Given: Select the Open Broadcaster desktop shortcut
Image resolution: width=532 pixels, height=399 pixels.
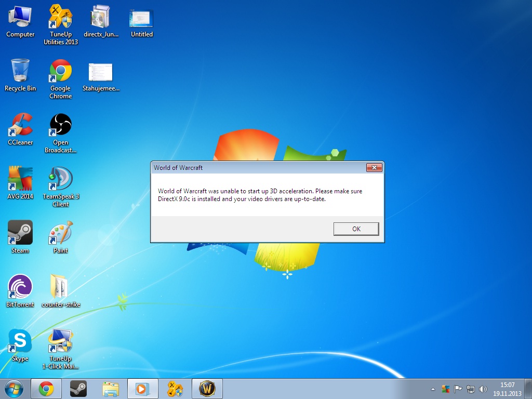Looking at the screenshot, I should 61,132.
